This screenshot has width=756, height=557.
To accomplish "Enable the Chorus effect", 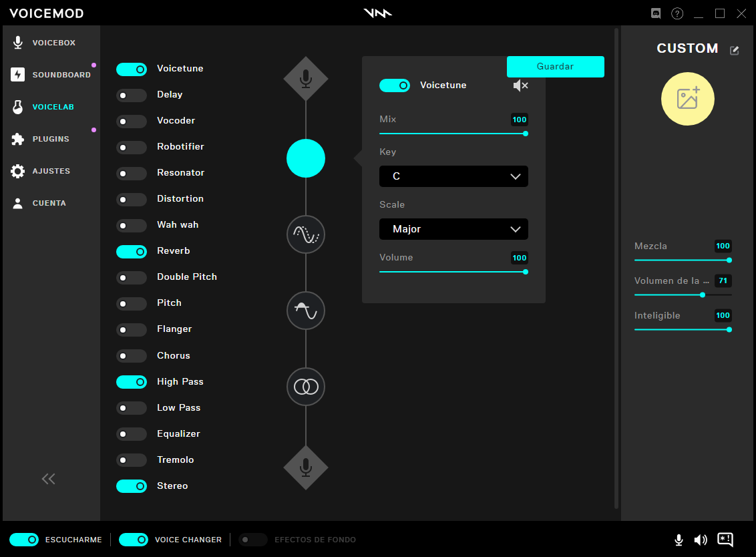I will coord(132,356).
